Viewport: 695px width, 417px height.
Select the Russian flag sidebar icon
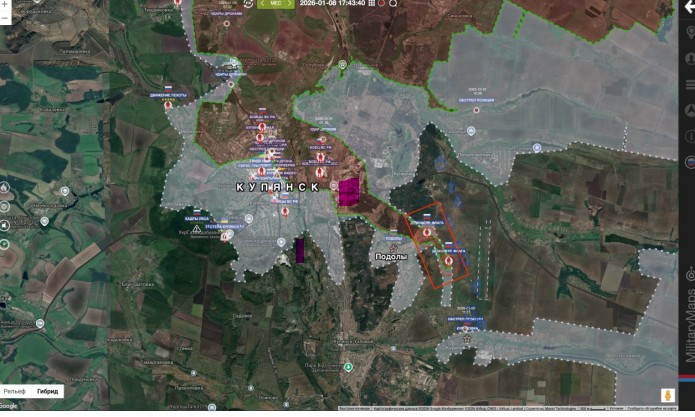689,160
